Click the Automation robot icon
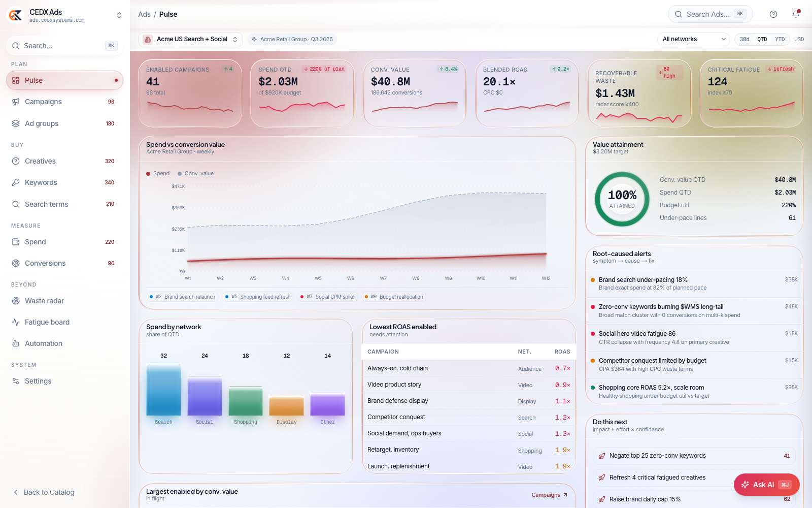 [16, 343]
